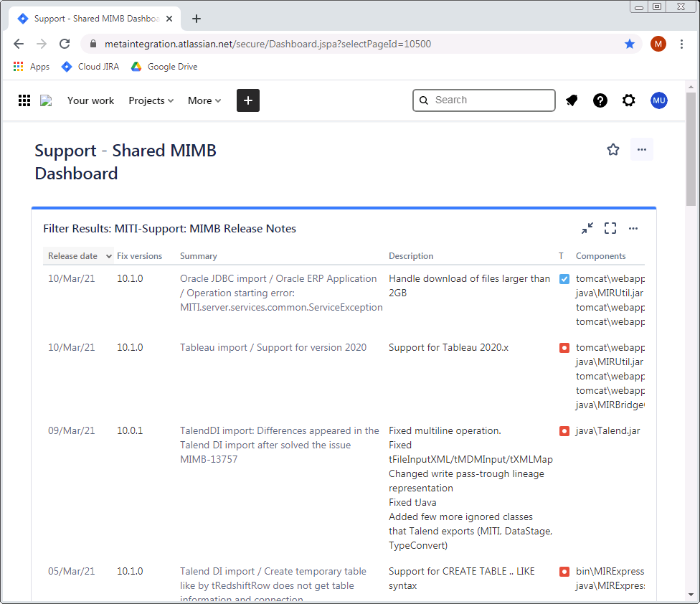Click the 09/Mar/21 release date cell
700x604 pixels.
click(72, 430)
